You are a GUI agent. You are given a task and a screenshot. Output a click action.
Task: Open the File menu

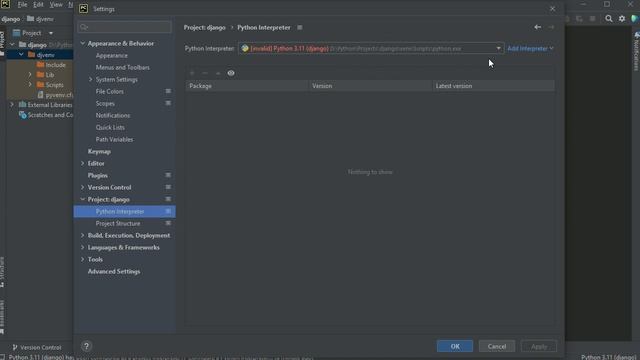click(x=22, y=4)
